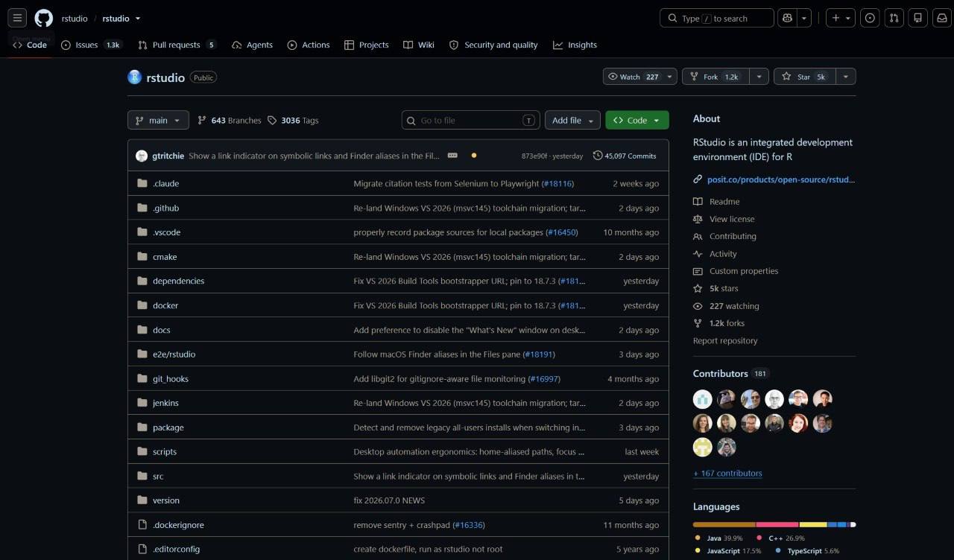
Task: Switch to the Issues tab
Action: click(x=92, y=45)
